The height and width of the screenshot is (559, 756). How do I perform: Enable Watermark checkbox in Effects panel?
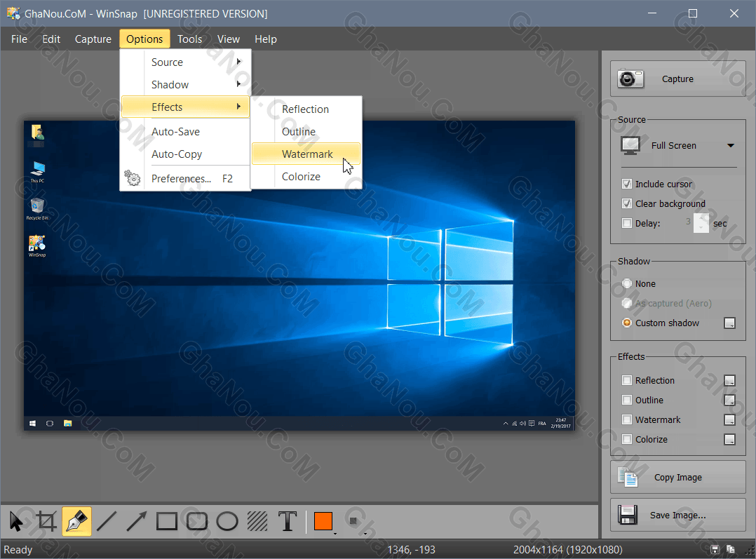tap(627, 419)
